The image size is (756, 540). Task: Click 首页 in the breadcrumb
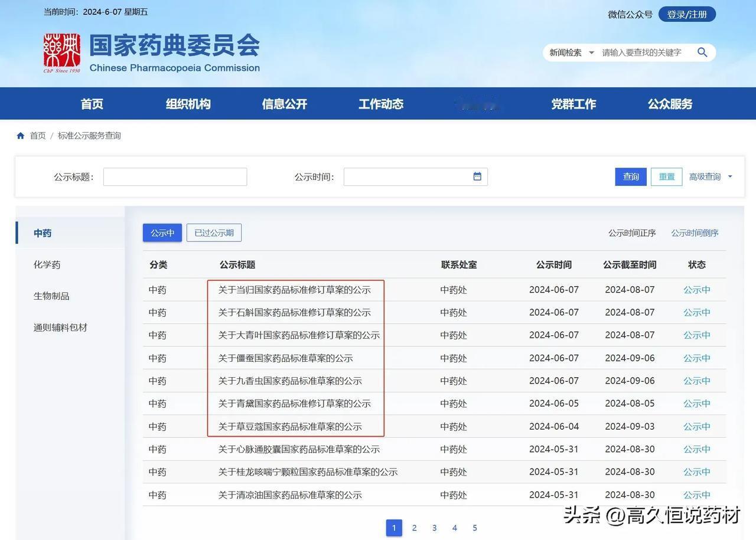tap(38, 136)
